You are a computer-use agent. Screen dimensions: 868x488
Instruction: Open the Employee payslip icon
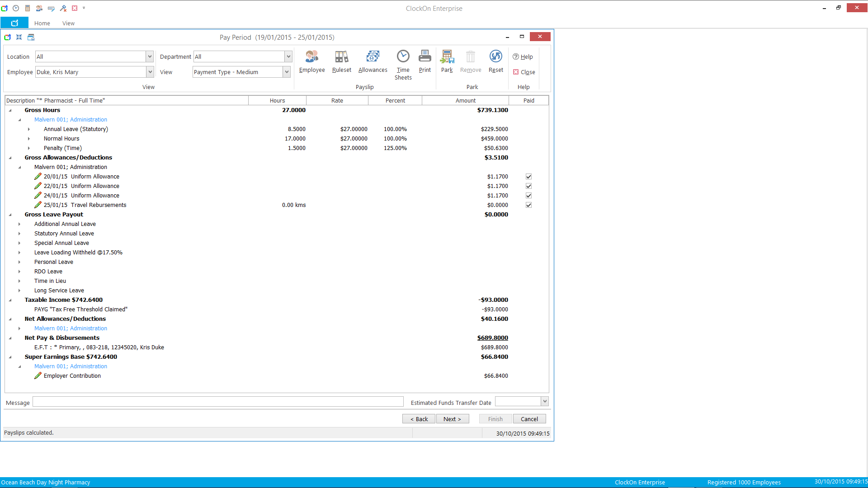311,57
